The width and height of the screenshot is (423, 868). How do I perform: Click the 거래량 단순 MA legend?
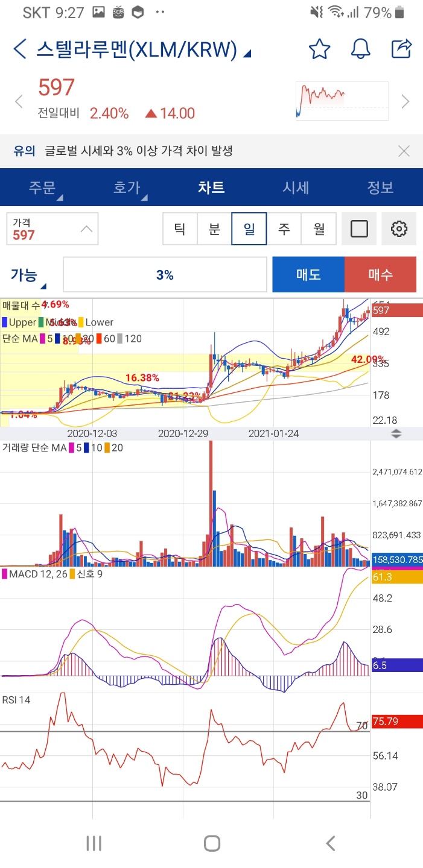(34, 448)
